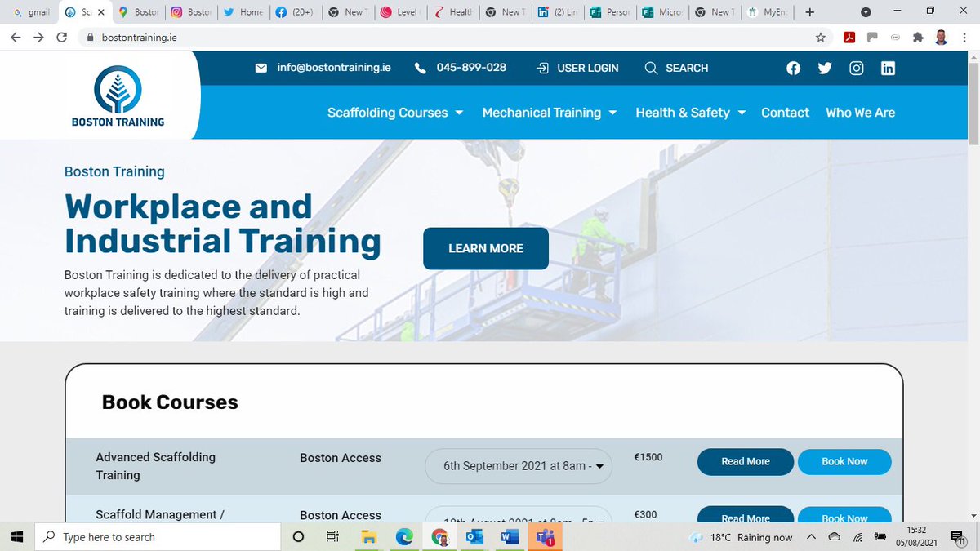Click the search magnifier icon in header

pos(651,69)
